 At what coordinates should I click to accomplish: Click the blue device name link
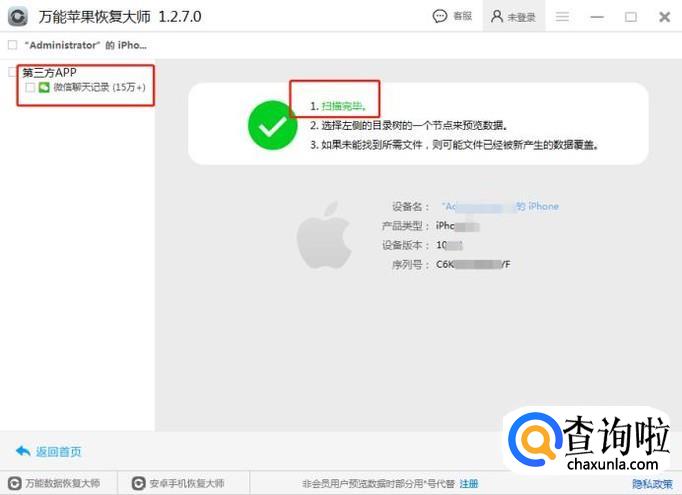[x=500, y=206]
